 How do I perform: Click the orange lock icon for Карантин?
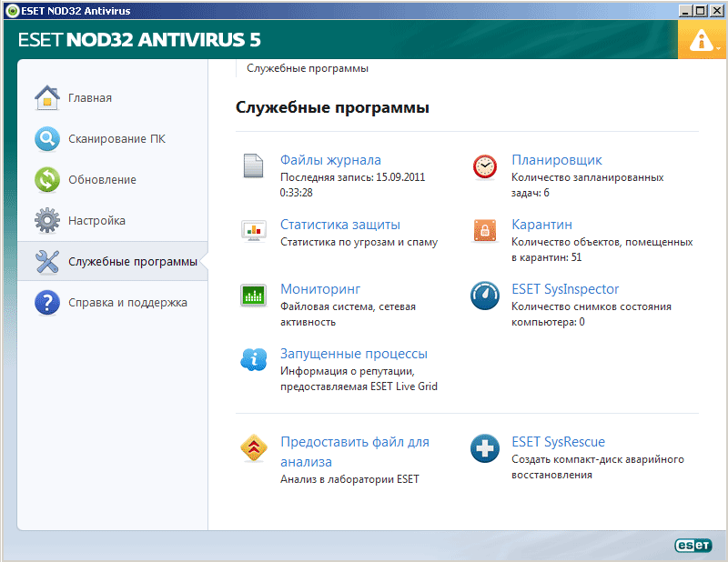point(485,231)
